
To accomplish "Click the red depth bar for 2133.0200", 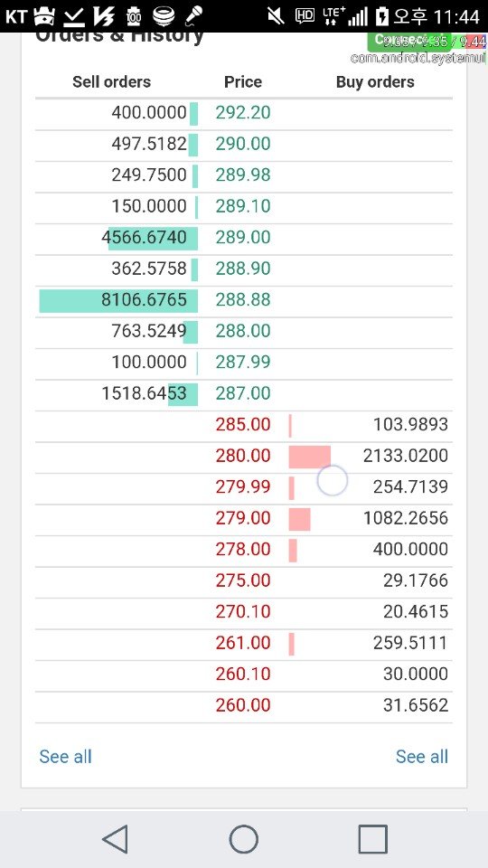I will click(x=309, y=457).
